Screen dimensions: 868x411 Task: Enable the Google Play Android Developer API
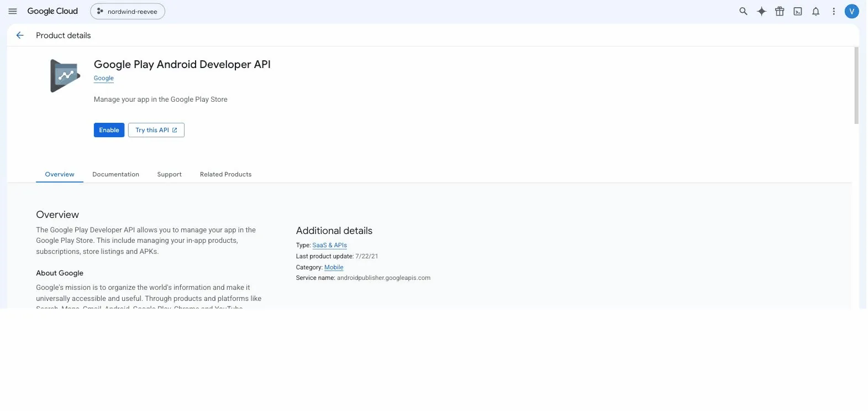pyautogui.click(x=109, y=130)
